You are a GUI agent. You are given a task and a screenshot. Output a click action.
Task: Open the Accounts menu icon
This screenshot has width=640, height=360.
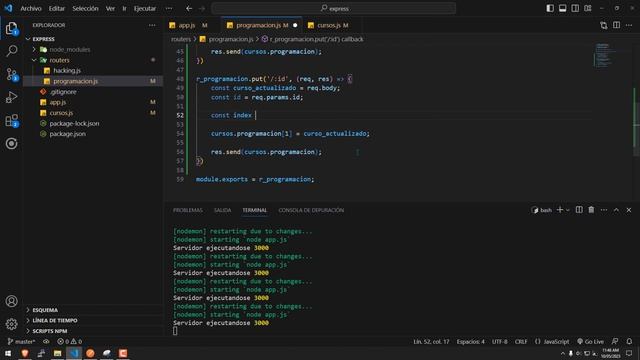coord(11,301)
